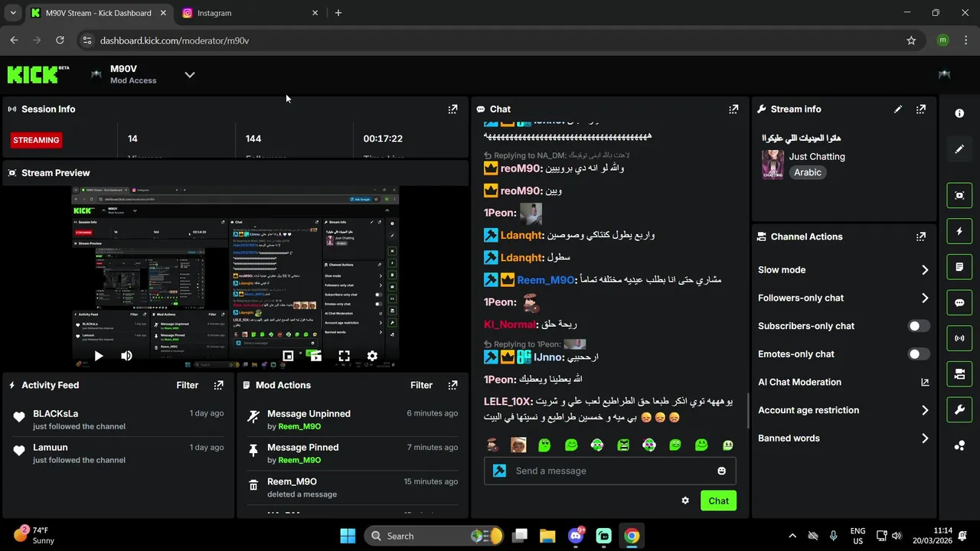Viewport: 980px width, 551px height.
Task: Click the pencil edit button in right sidebar
Action: coord(959,149)
